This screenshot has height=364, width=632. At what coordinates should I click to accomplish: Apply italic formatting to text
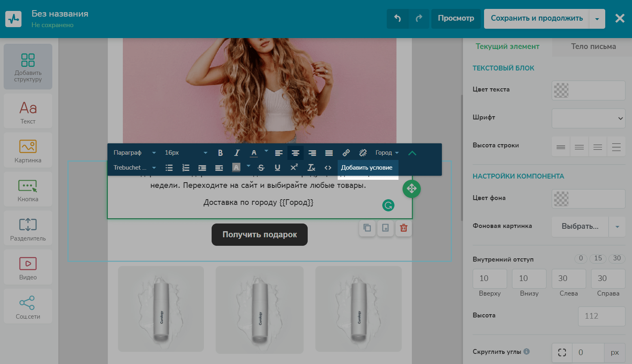click(237, 153)
